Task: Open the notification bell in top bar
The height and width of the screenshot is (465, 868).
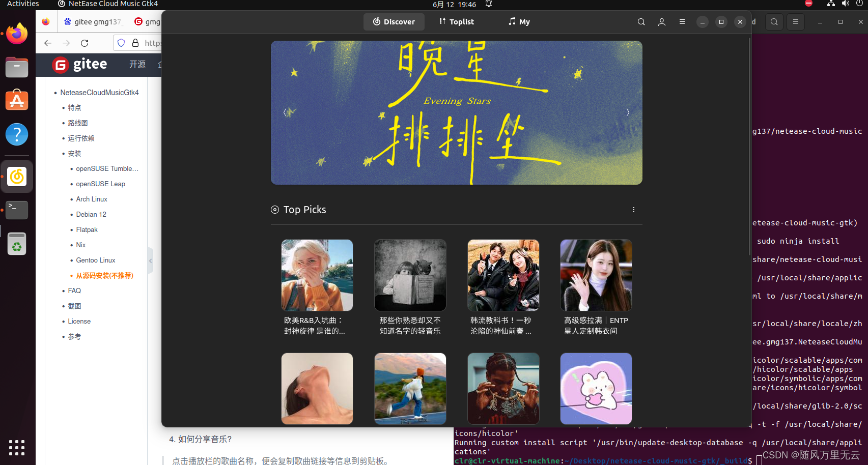Action: (488, 4)
